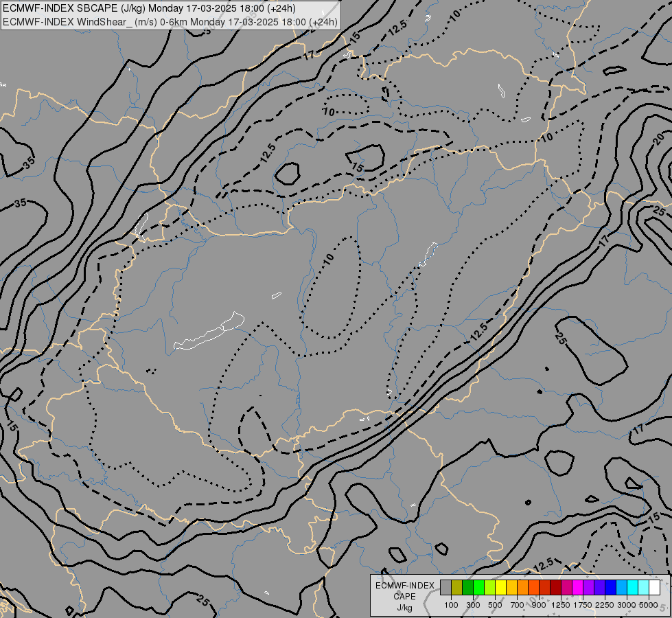This screenshot has width=672, height=618.
Task: Click the ECMWF-INDEX SBCAPE title line
Action: [149, 8]
